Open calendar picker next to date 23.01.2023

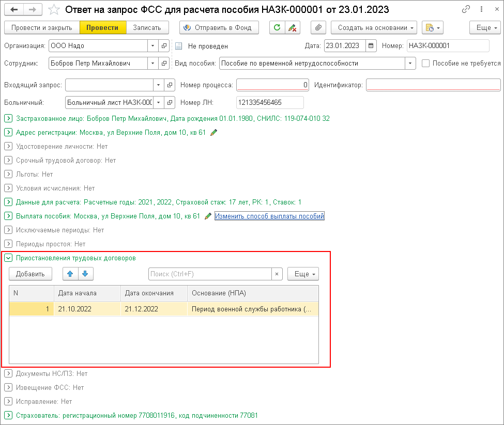click(371, 46)
